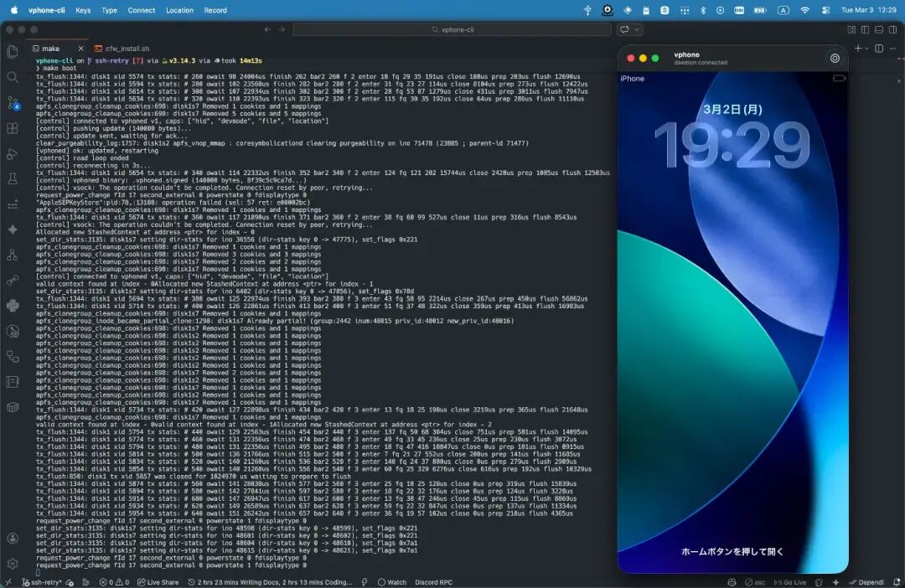Viewport: 905px width, 588px height.
Task: Click the 19:29 clock on the vphone lock screen
Action: coord(732,145)
